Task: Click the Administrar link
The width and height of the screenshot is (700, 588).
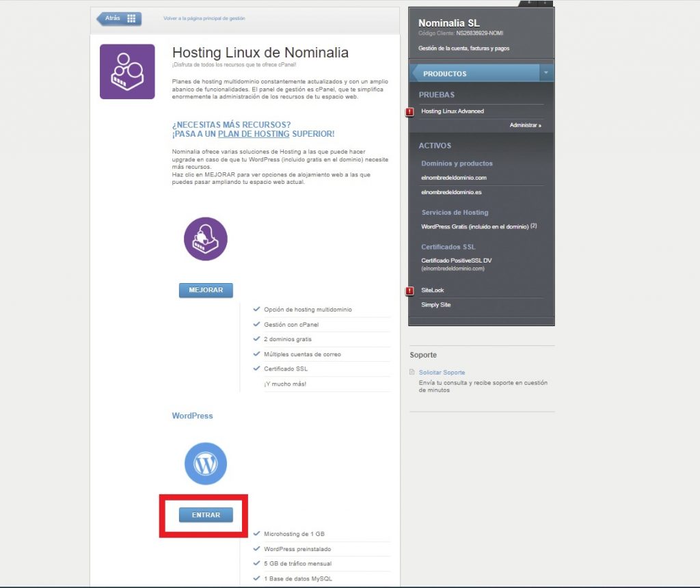Action: (526, 125)
